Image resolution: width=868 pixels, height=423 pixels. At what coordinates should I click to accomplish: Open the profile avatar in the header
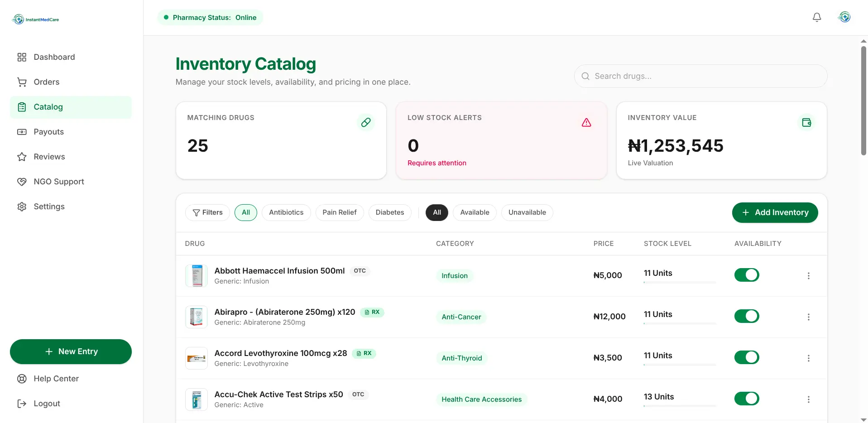point(844,17)
